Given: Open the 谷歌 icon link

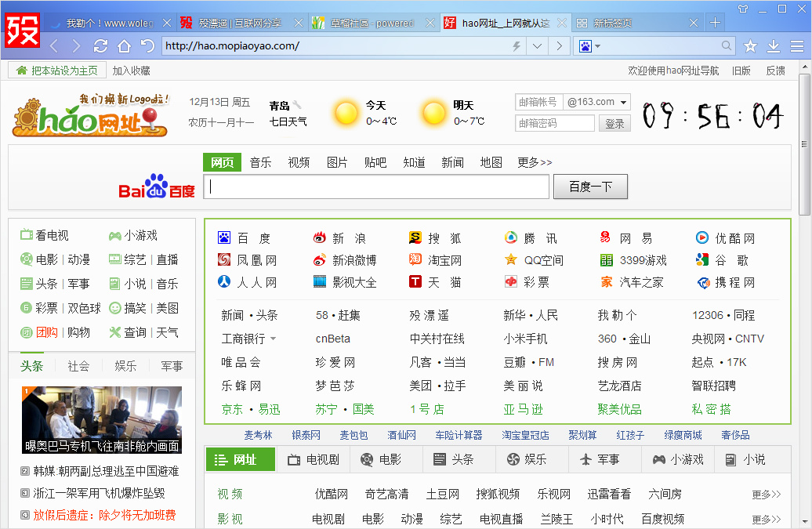Looking at the screenshot, I should pyautogui.click(x=701, y=259).
